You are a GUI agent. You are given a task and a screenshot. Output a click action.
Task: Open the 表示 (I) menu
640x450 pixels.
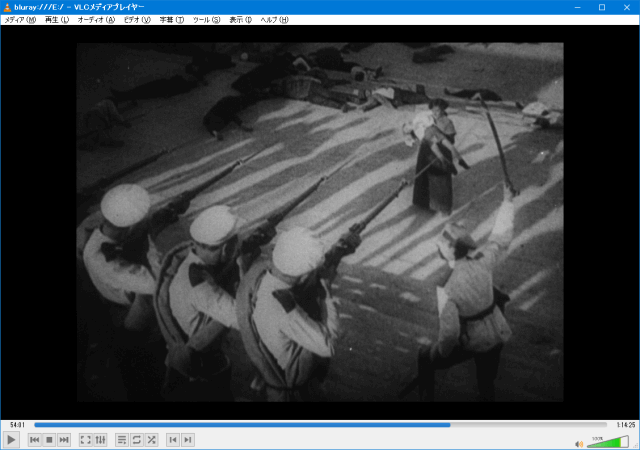click(240, 20)
